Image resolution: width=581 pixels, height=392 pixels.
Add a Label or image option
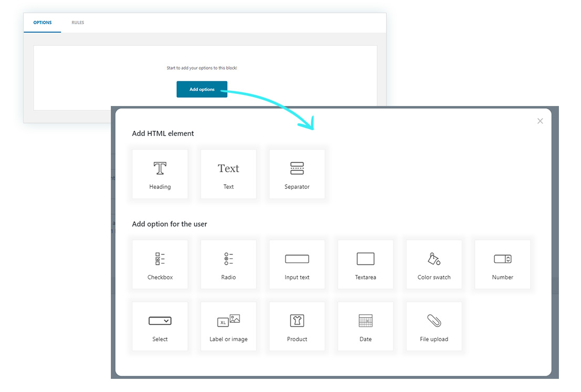[x=228, y=326]
